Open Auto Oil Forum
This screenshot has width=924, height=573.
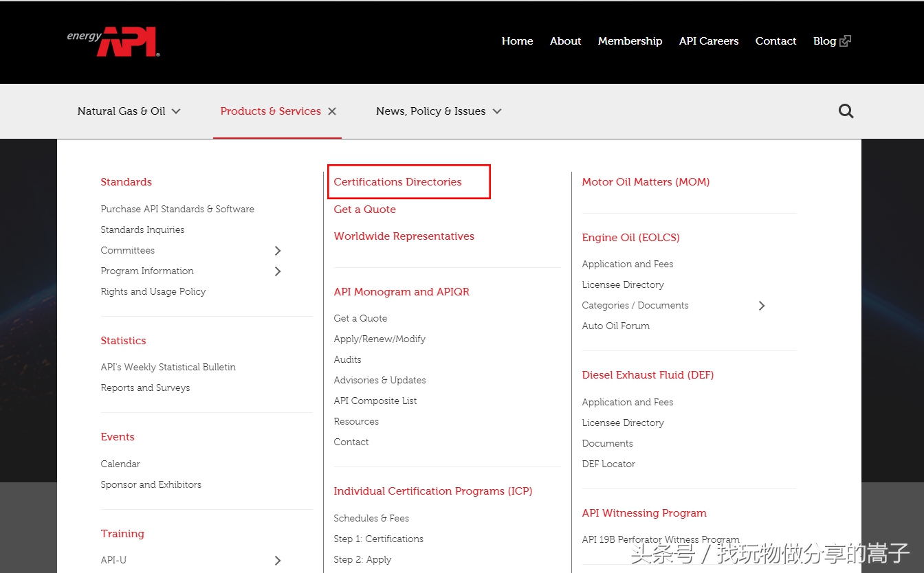(616, 326)
